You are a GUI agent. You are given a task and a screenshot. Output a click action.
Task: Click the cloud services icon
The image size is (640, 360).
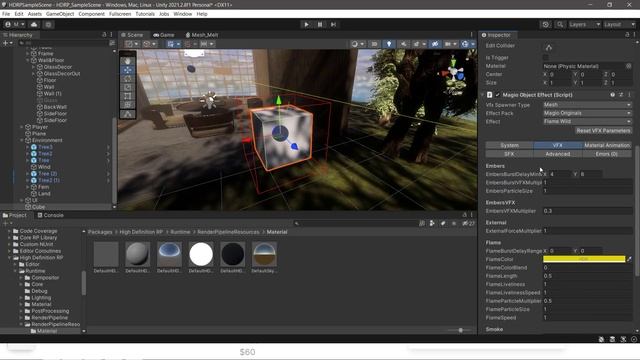point(34,24)
